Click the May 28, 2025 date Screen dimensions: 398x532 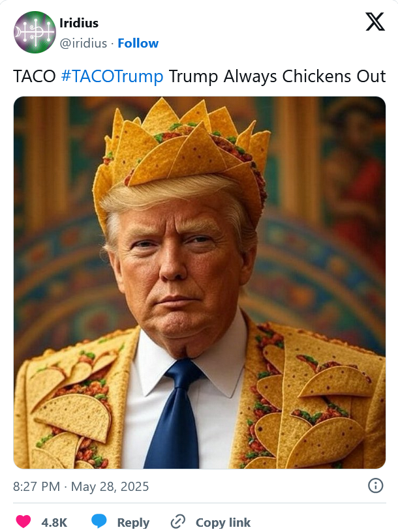click(110, 486)
